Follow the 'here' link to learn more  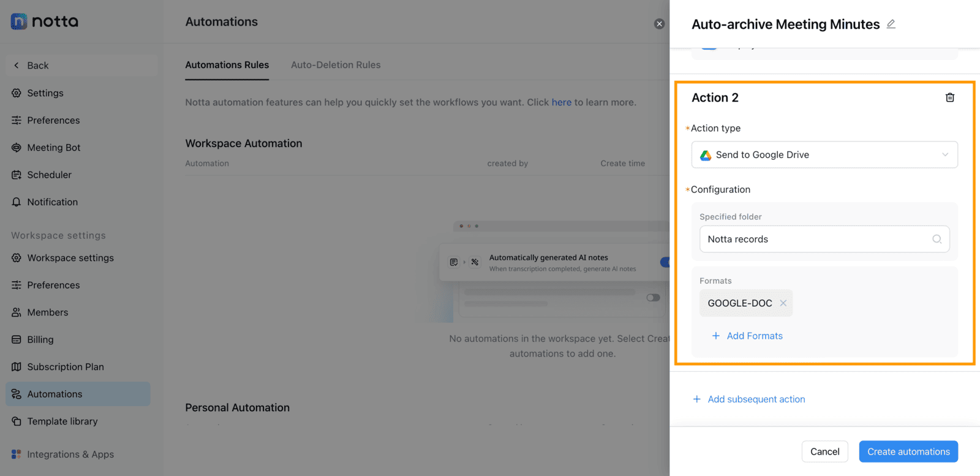click(562, 102)
